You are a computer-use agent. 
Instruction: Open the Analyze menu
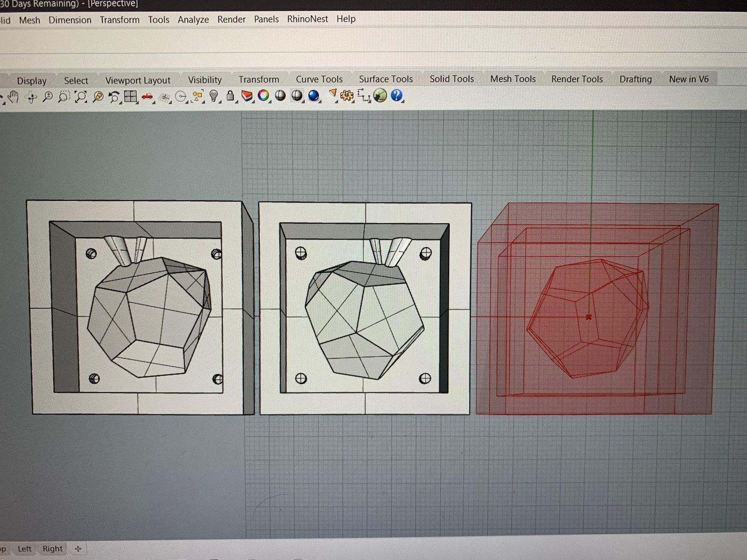[193, 20]
